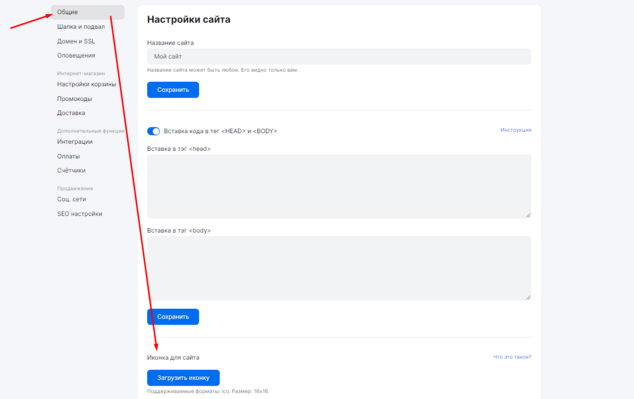Open Настройки корзины section
634x399 pixels.
tap(87, 84)
